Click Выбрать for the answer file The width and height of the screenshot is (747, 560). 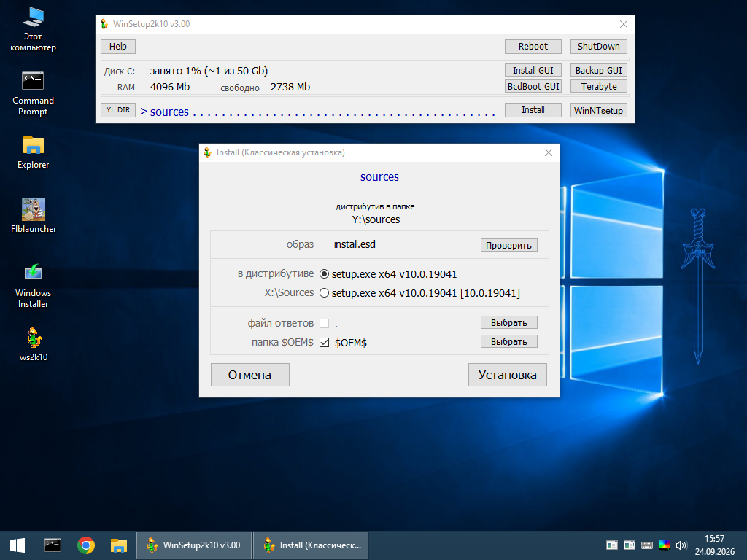click(508, 322)
